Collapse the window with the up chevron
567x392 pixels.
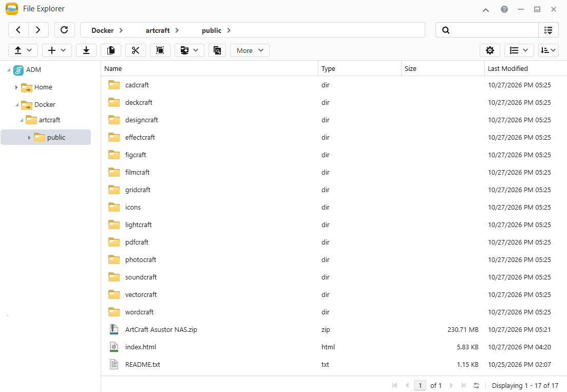click(x=486, y=10)
